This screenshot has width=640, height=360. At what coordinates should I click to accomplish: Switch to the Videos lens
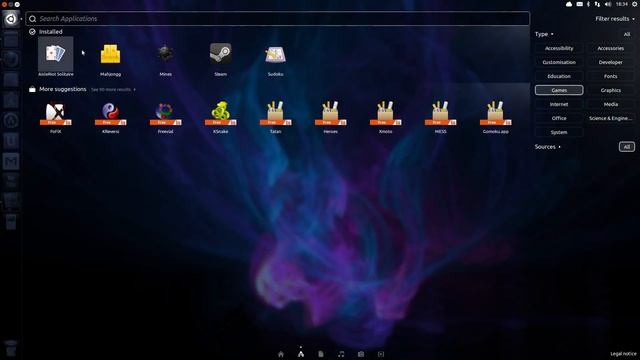[381, 354]
